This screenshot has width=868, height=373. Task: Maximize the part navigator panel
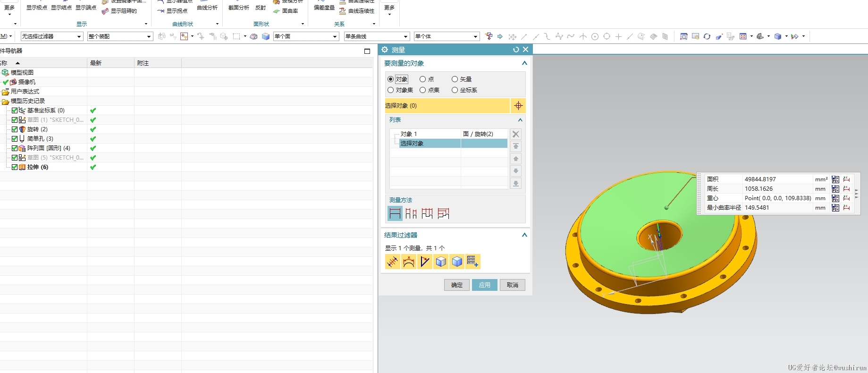point(367,51)
